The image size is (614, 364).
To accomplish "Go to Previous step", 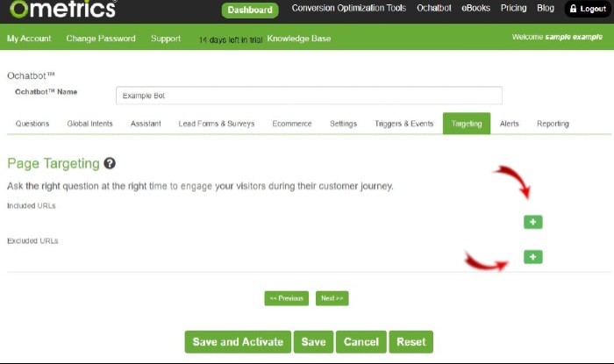I will [286, 298].
